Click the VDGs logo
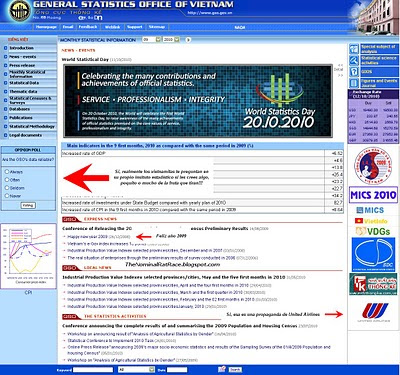 coord(372,231)
